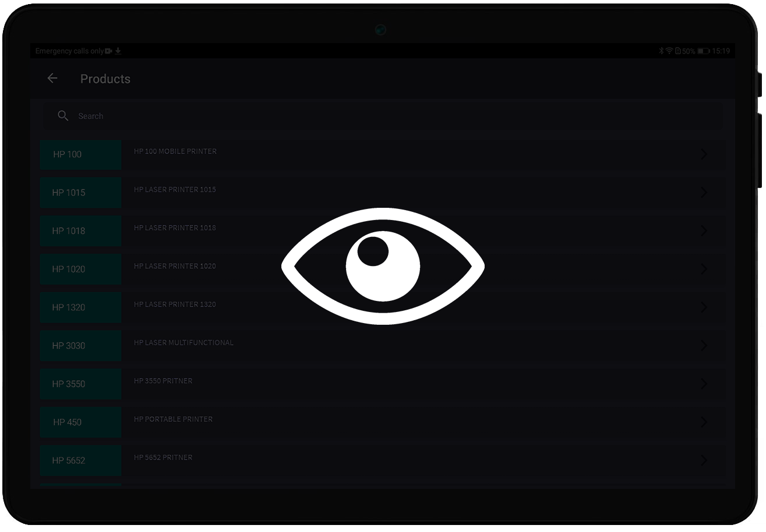Open HP PORTABLE PRINTER entry

coord(173,419)
